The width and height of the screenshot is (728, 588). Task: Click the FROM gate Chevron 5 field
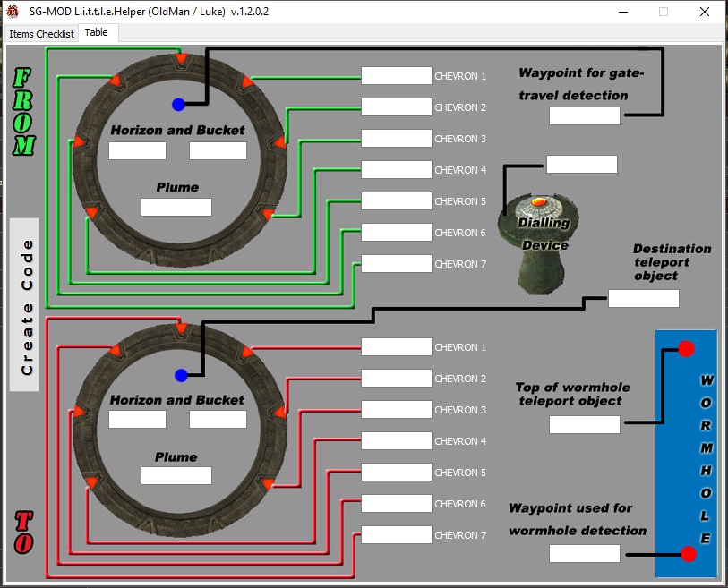click(397, 201)
